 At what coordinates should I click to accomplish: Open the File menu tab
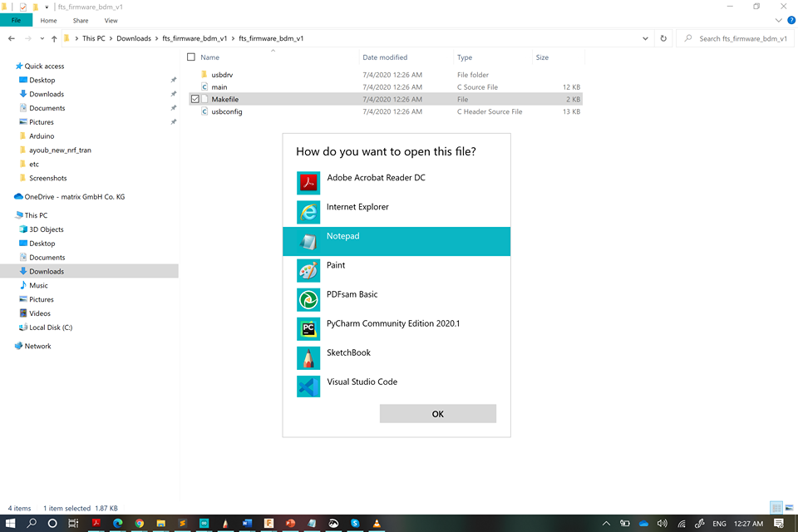click(x=17, y=20)
